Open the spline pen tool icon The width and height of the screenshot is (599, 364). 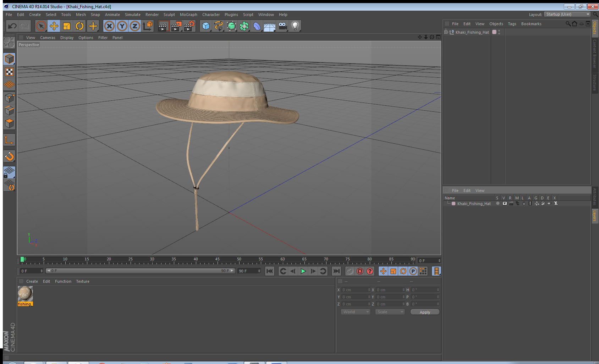219,26
